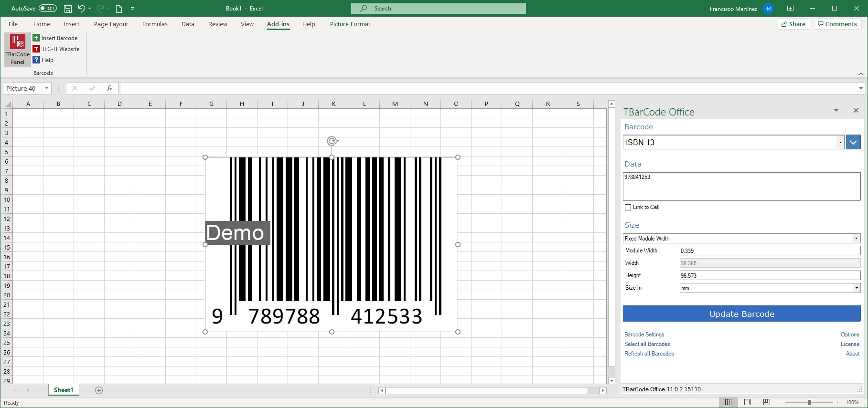Open the Picture Format tab
The width and height of the screenshot is (868, 408).
tap(350, 24)
